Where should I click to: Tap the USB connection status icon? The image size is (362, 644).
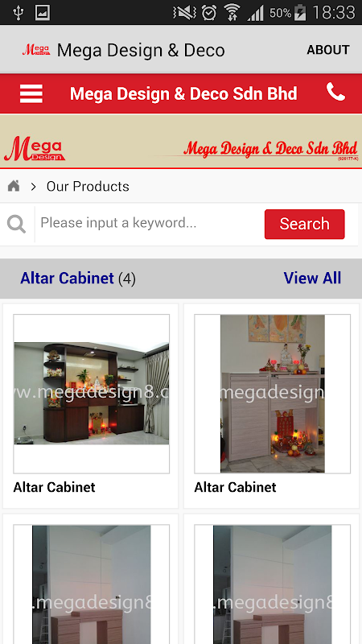point(18,12)
